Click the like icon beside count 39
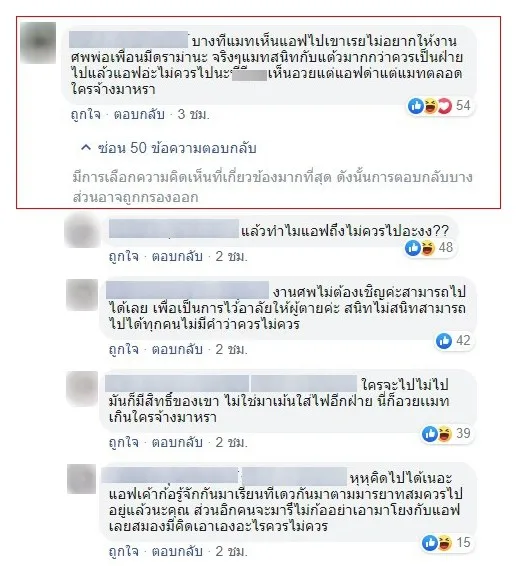The width and height of the screenshot is (526, 566). [430, 434]
